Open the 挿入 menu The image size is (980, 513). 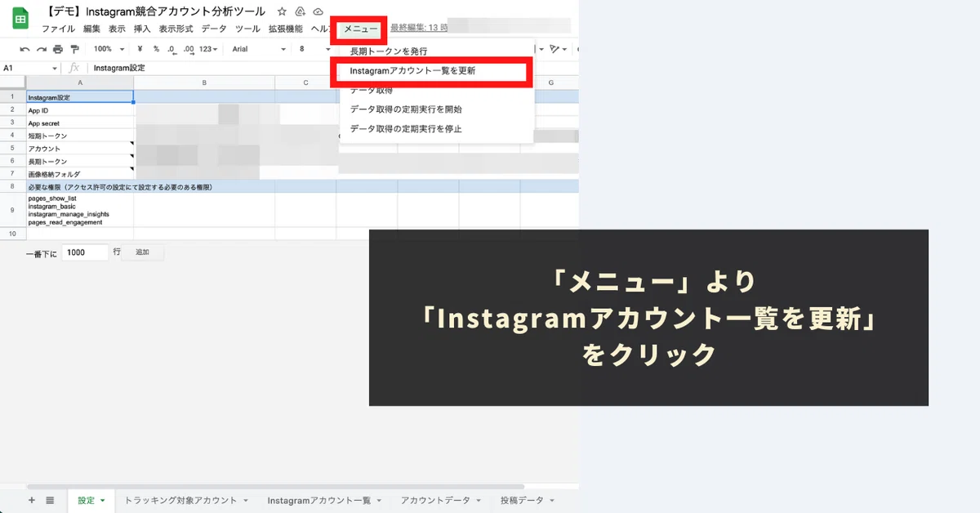click(142, 29)
